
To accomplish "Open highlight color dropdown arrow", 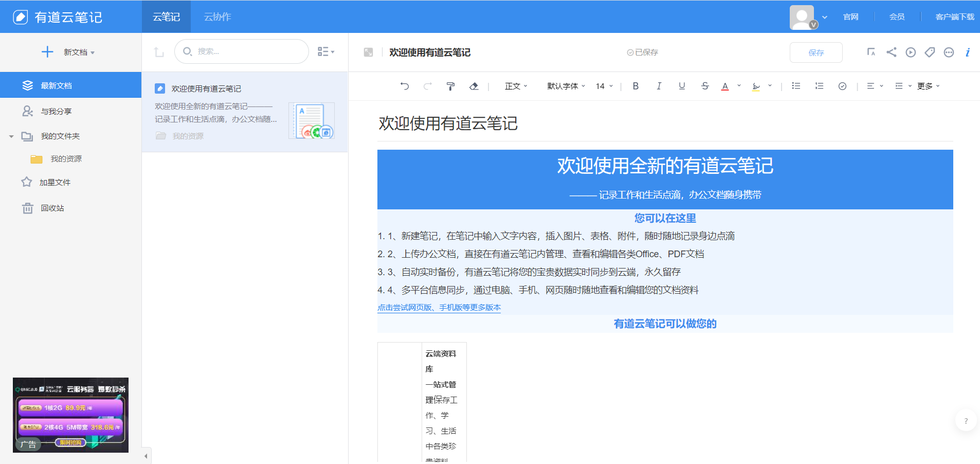I will point(770,86).
